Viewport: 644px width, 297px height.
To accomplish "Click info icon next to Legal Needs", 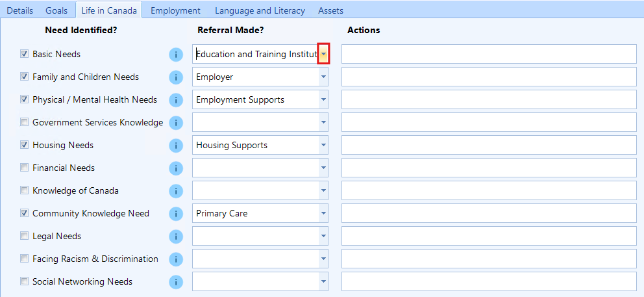I will [175, 237].
